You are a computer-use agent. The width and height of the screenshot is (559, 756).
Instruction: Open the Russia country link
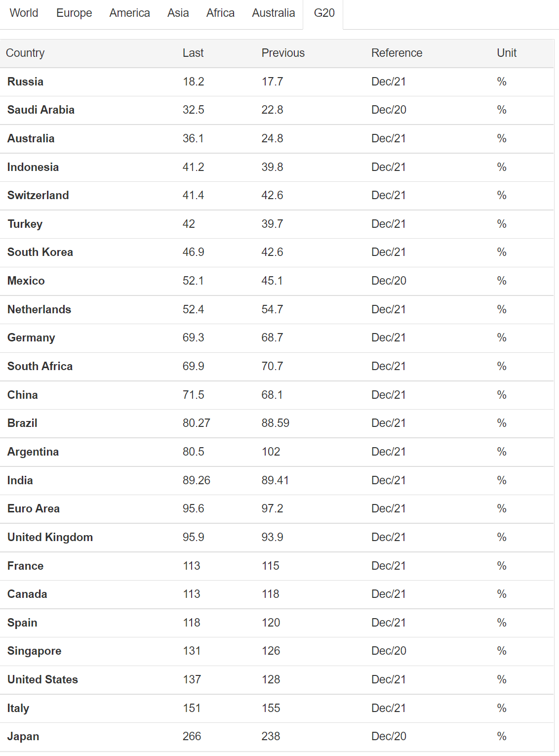coord(25,82)
